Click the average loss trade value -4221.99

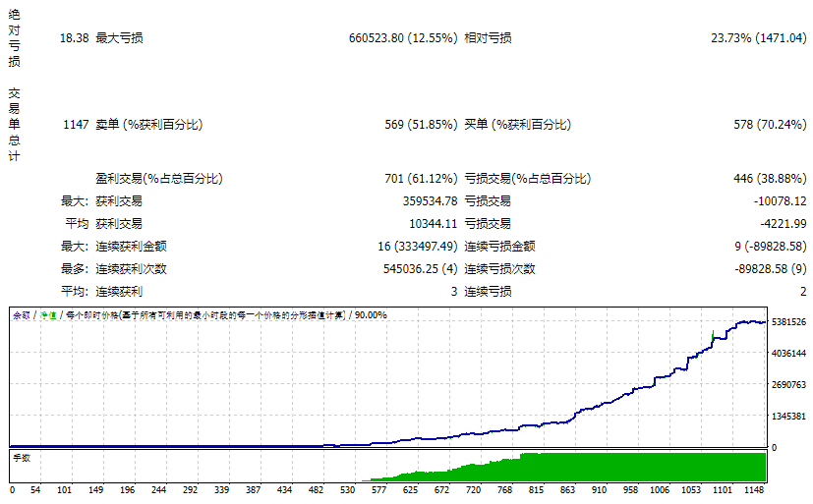click(783, 224)
